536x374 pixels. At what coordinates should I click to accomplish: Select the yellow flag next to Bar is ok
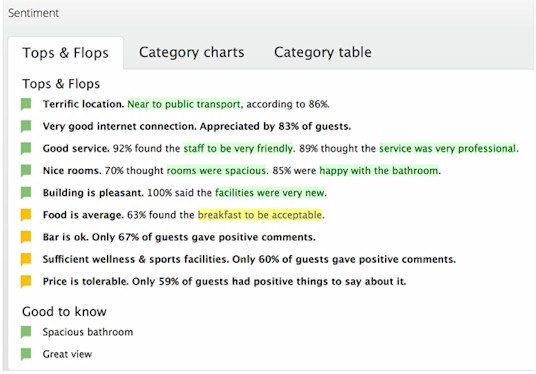[26, 237]
